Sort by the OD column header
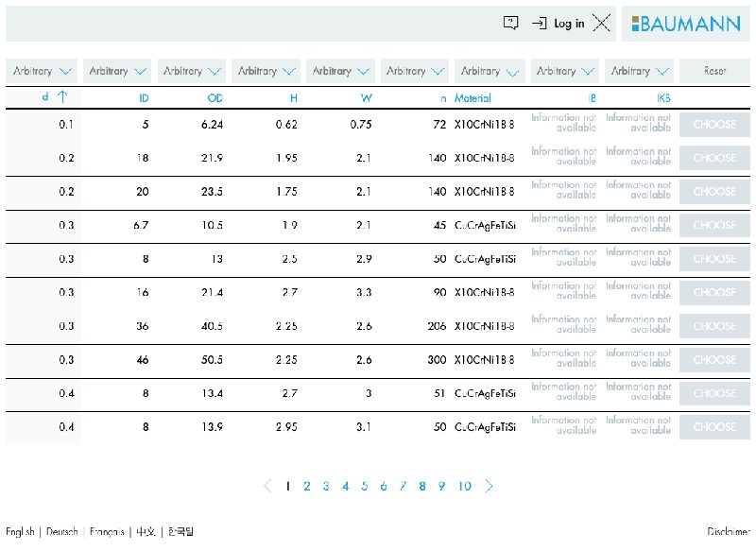756x551 pixels. (215, 98)
